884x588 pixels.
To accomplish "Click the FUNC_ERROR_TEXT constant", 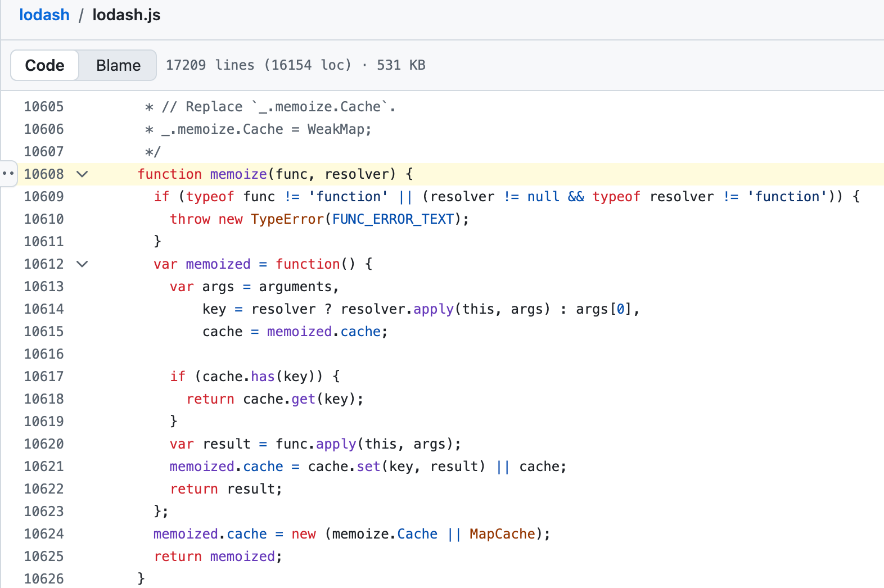I will click(393, 219).
